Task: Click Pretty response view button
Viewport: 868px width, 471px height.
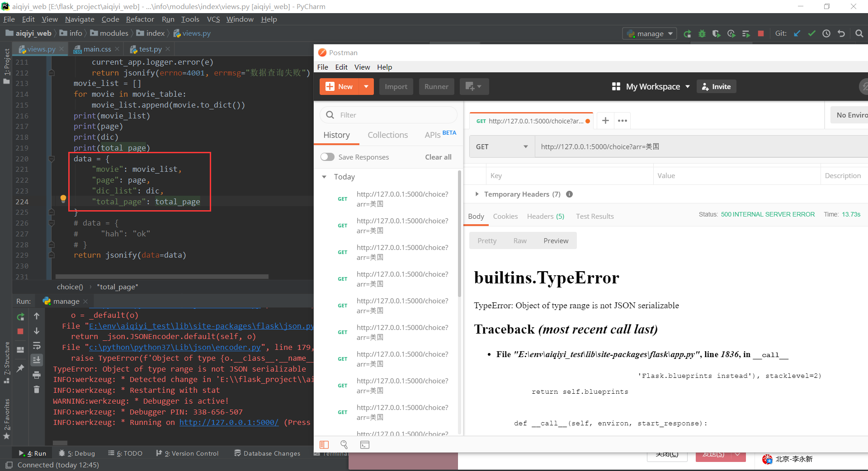Action: click(x=487, y=240)
